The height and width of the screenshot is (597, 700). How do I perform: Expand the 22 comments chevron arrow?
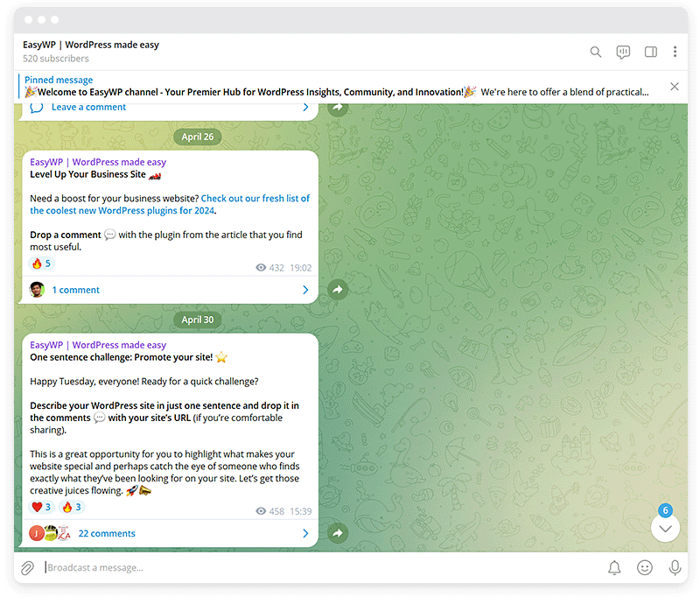305,533
